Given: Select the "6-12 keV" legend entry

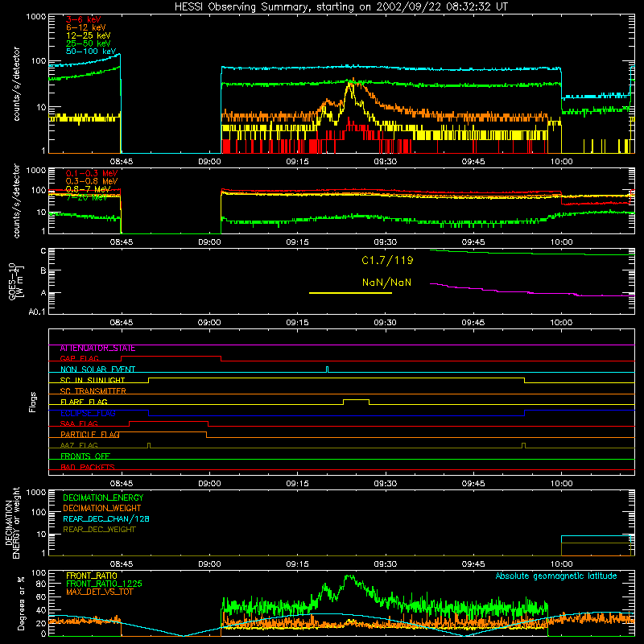Looking at the screenshot, I should tap(86, 27).
